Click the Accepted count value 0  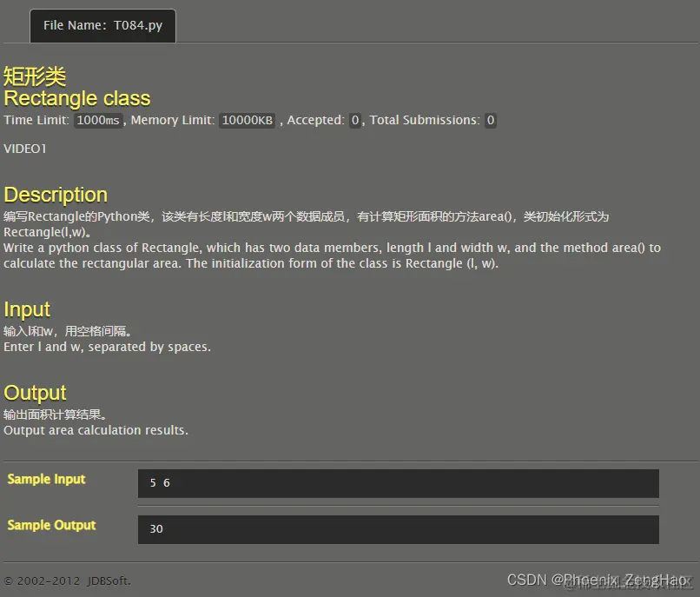pyautogui.click(x=355, y=120)
